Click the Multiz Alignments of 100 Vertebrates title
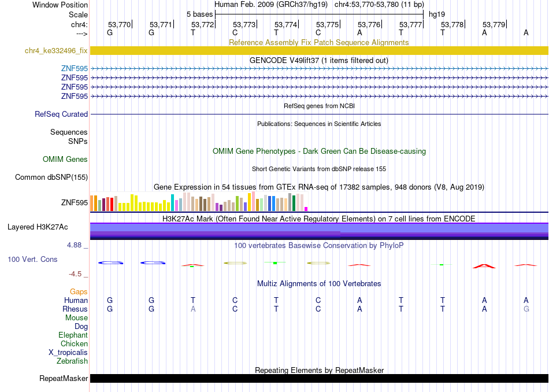Image resolution: width=549 pixels, height=392 pixels. (319, 283)
